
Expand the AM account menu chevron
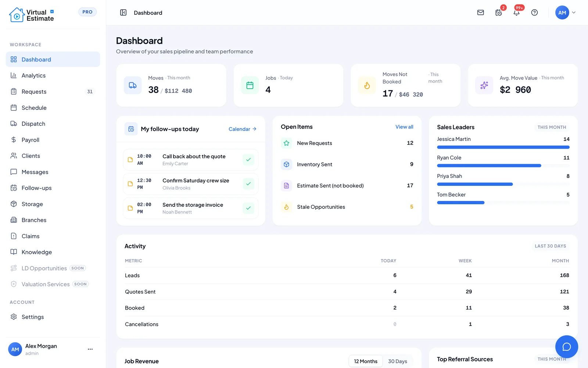574,13
